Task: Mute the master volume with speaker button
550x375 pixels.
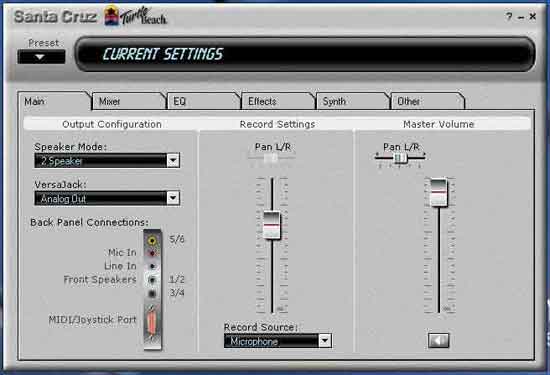Action: (x=438, y=340)
